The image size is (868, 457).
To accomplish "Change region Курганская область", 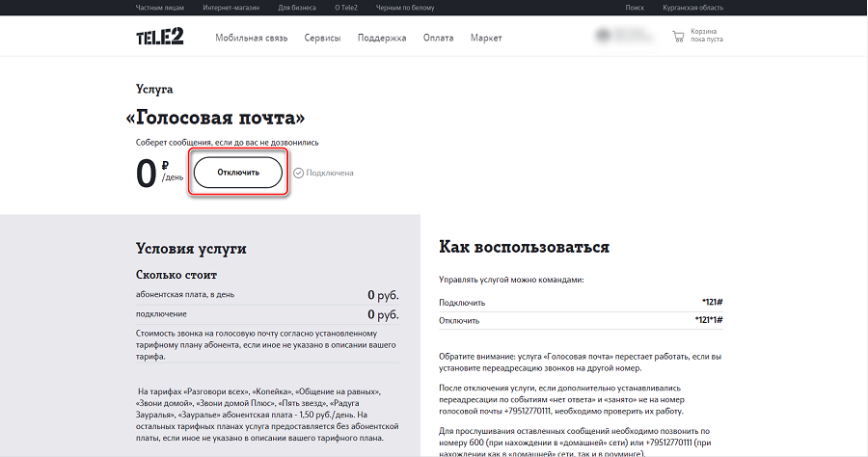I will (693, 8).
